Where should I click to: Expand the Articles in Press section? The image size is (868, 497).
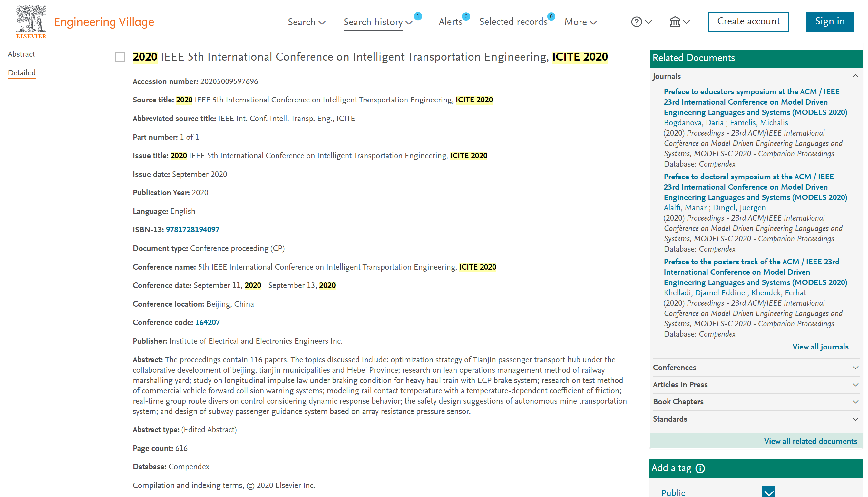[855, 384]
